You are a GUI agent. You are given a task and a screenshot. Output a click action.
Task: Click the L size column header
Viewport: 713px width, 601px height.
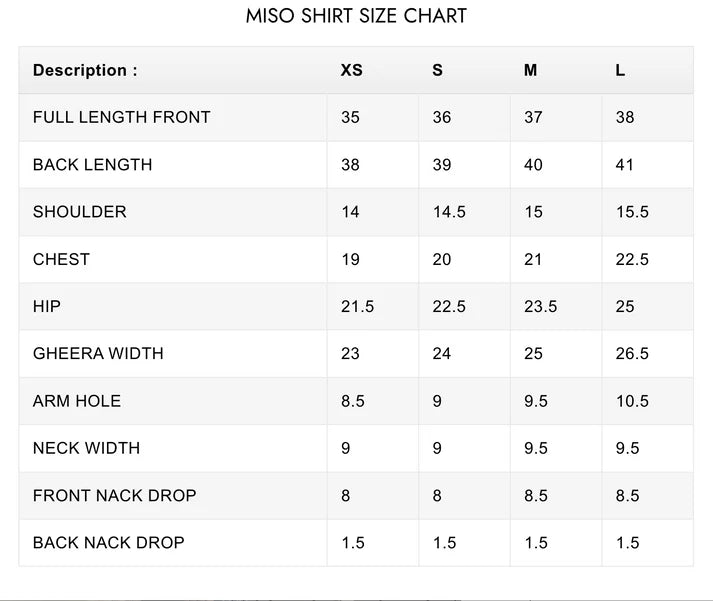(x=620, y=70)
